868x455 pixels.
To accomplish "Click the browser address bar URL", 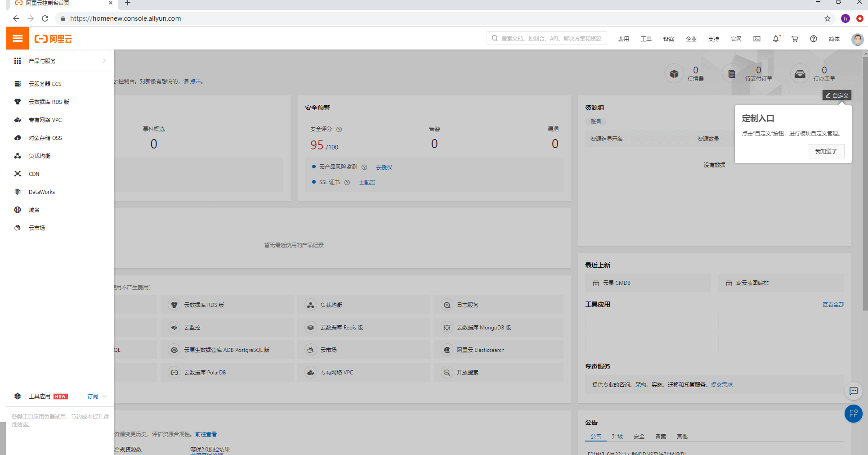I will pyautogui.click(x=125, y=18).
